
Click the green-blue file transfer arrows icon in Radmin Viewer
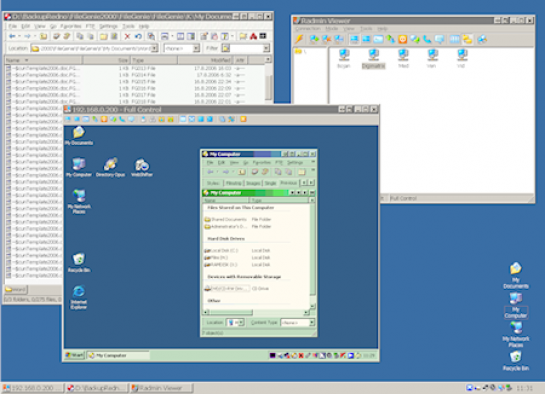click(391, 39)
